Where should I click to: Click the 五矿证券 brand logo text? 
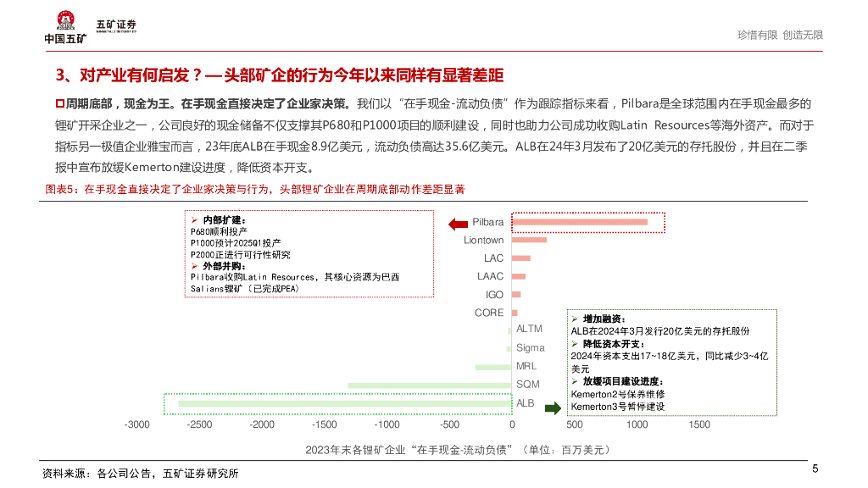pos(116,26)
